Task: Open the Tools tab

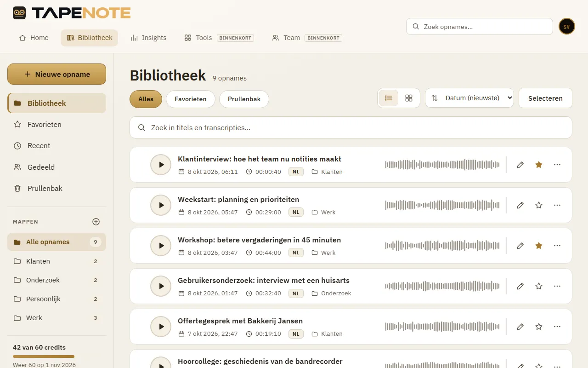Action: (x=219, y=38)
